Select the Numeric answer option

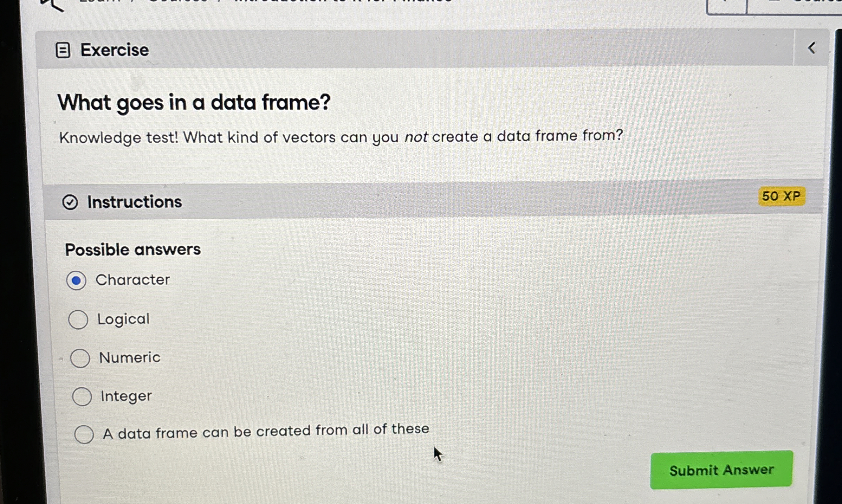pyautogui.click(x=81, y=358)
